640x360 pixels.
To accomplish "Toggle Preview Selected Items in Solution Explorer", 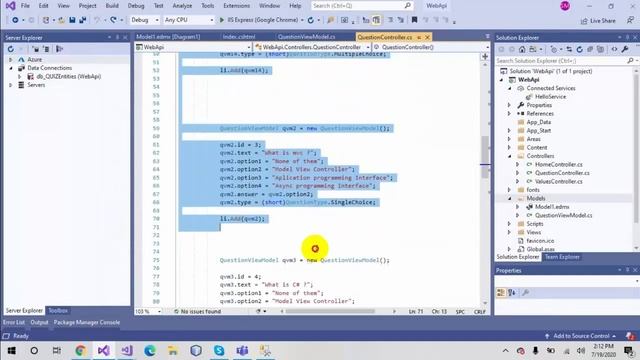I will (614, 49).
